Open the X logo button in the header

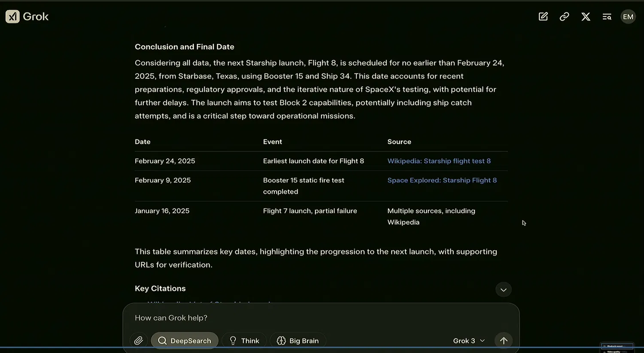pos(586,17)
